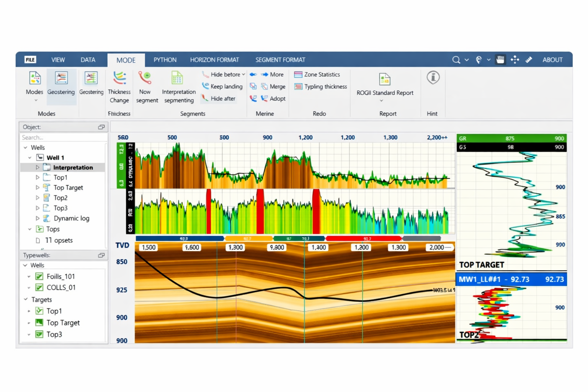Click the ear-shaped locator icon
Image resolution: width=588 pixels, height=392 pixels.
(479, 60)
